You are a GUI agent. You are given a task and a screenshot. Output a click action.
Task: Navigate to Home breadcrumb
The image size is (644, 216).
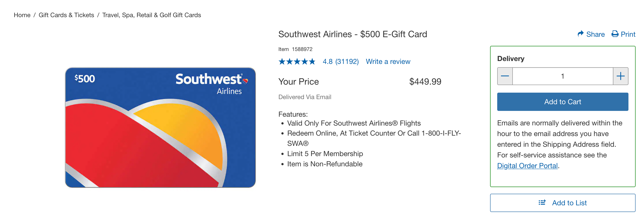(22, 15)
